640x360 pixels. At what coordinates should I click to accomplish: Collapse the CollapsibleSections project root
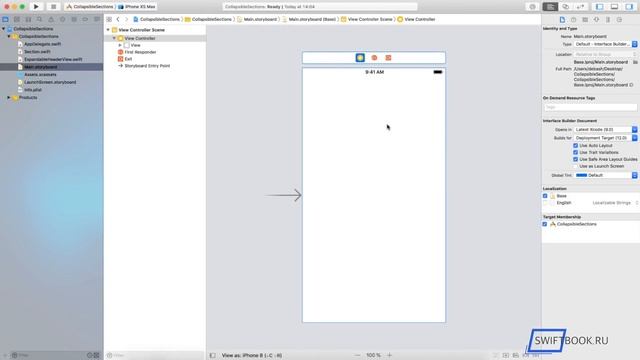point(4,29)
